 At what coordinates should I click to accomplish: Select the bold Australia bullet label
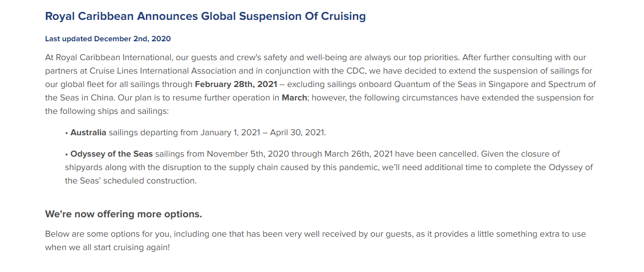[88, 133]
